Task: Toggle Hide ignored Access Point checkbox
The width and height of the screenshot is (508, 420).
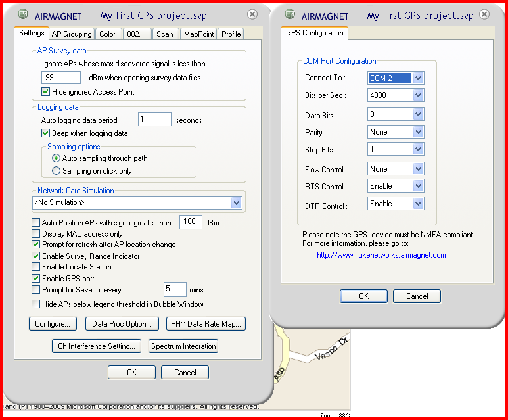Action: coord(46,92)
